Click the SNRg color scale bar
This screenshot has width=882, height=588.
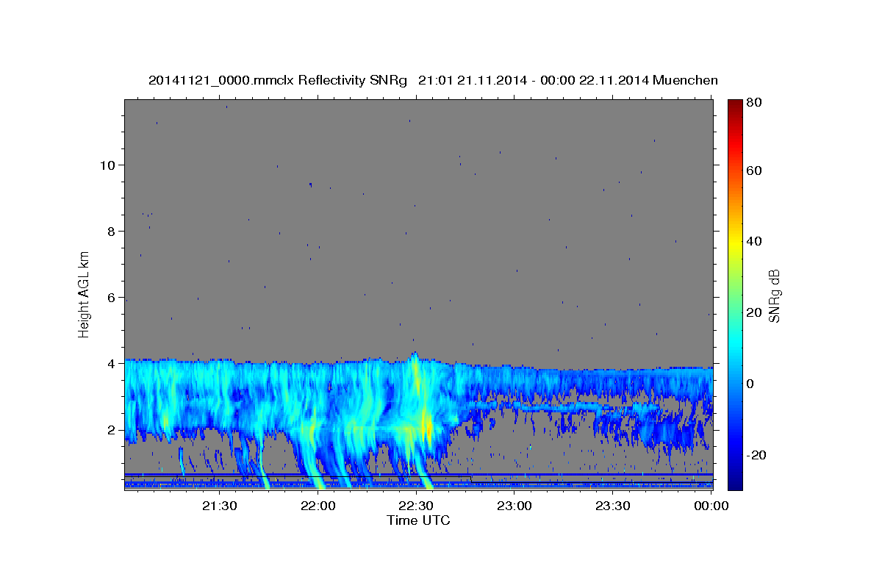[736, 295]
